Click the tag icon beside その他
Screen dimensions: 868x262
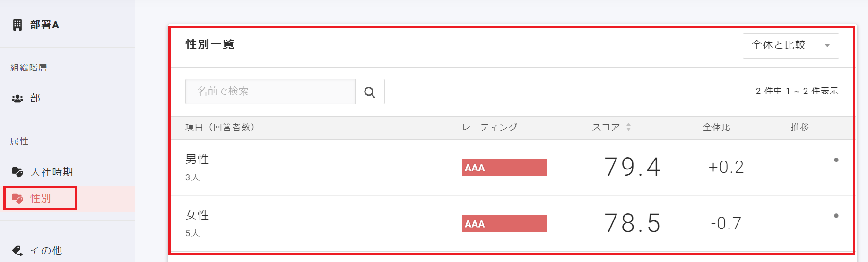[x=17, y=251]
